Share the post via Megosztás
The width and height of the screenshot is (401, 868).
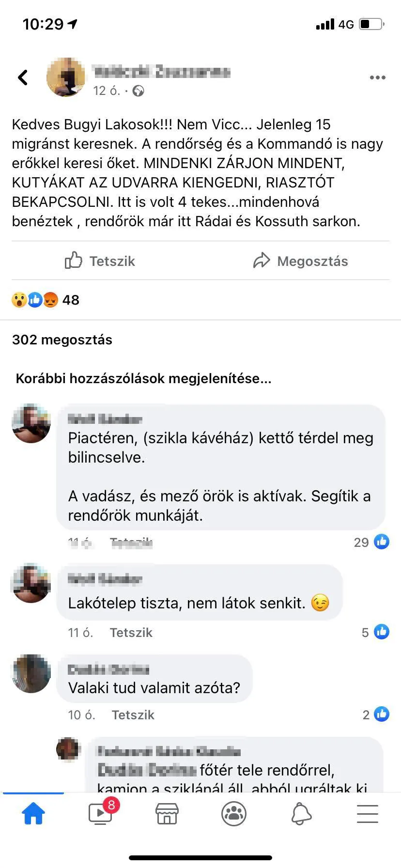point(301,261)
